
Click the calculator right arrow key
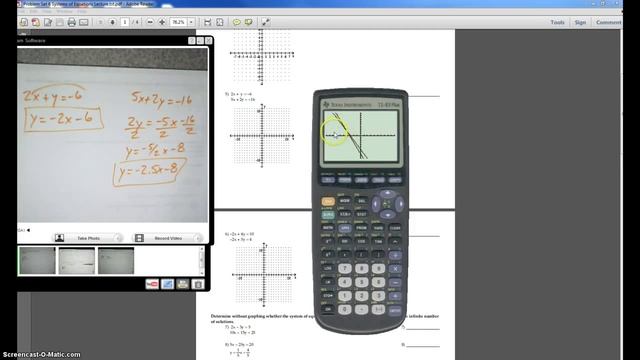[400, 204]
